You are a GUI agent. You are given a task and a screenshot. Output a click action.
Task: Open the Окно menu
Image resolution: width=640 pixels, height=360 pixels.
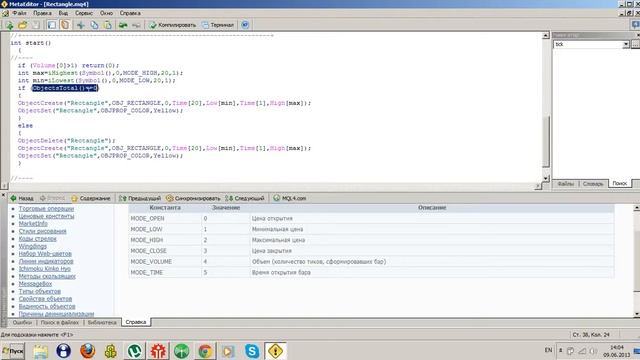tap(106, 13)
